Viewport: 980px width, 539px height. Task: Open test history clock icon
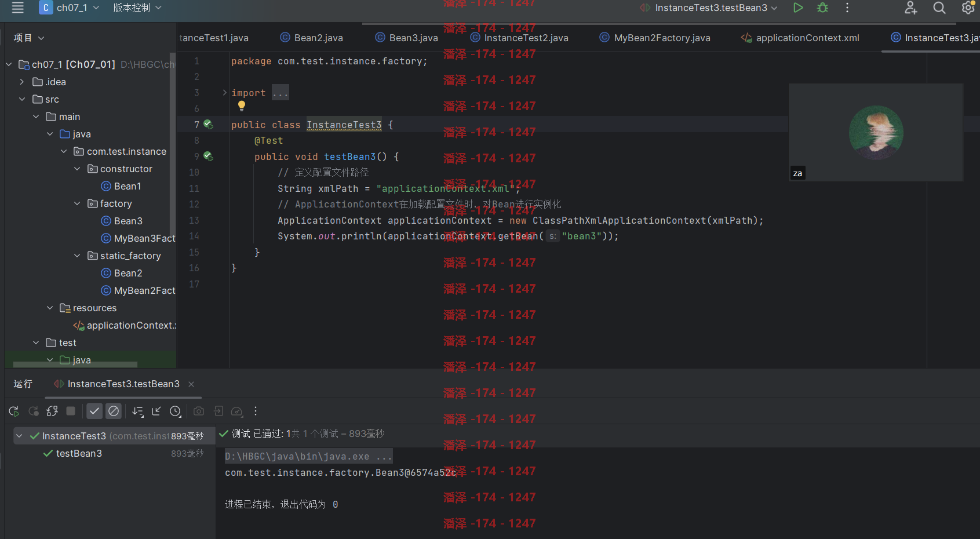[176, 411]
